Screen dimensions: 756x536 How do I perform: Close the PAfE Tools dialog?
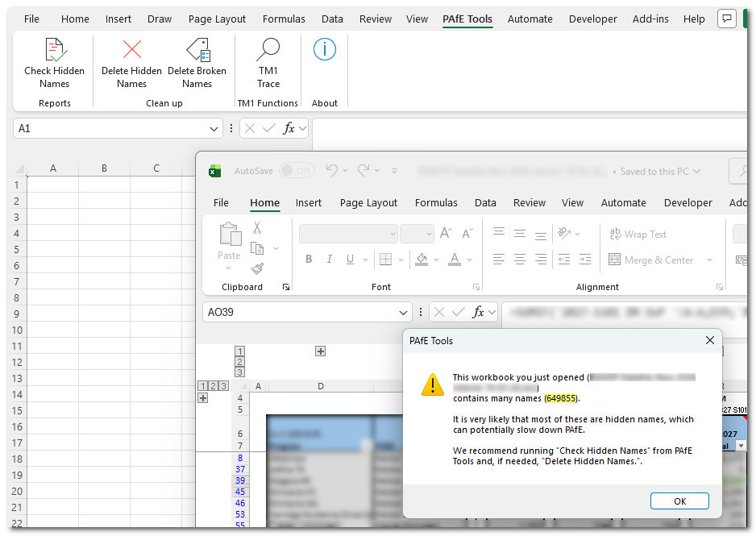(x=710, y=340)
